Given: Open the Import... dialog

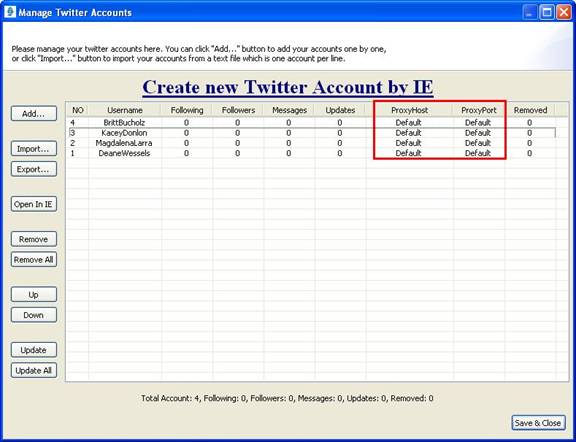Looking at the screenshot, I should pyautogui.click(x=34, y=149).
